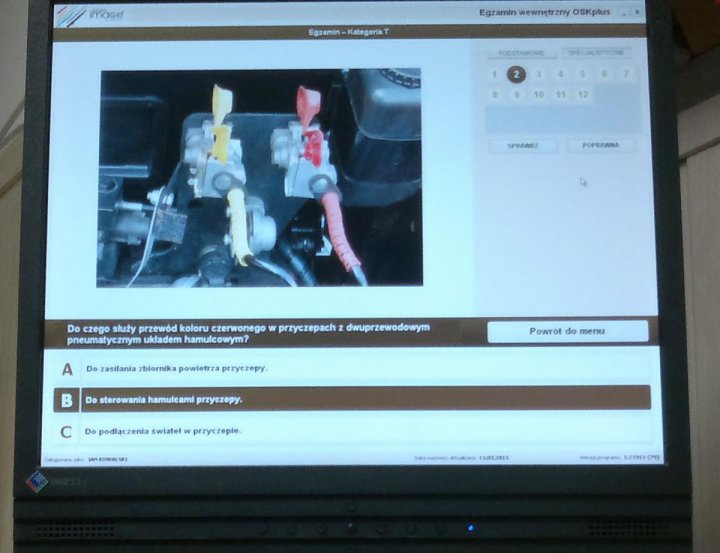Viewport: 720px width, 553px height.
Task: Choose answer C about podłączenia świateł
Action: (x=350, y=431)
